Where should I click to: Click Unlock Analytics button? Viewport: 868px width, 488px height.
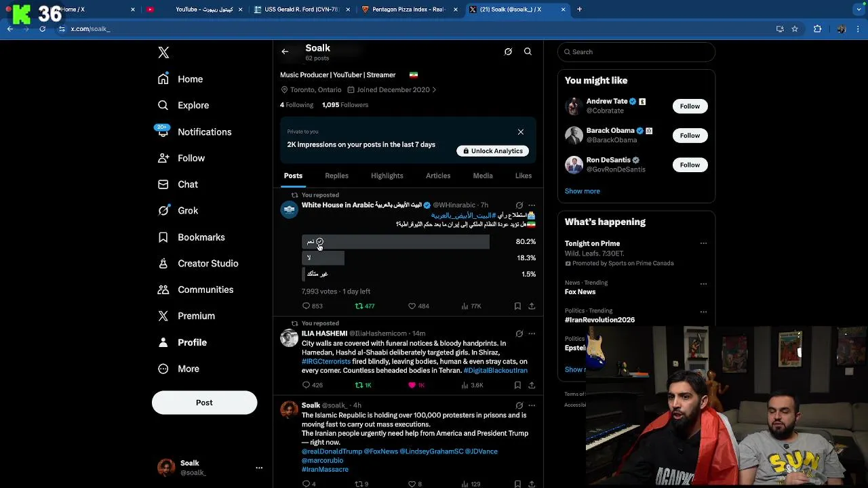coord(493,151)
